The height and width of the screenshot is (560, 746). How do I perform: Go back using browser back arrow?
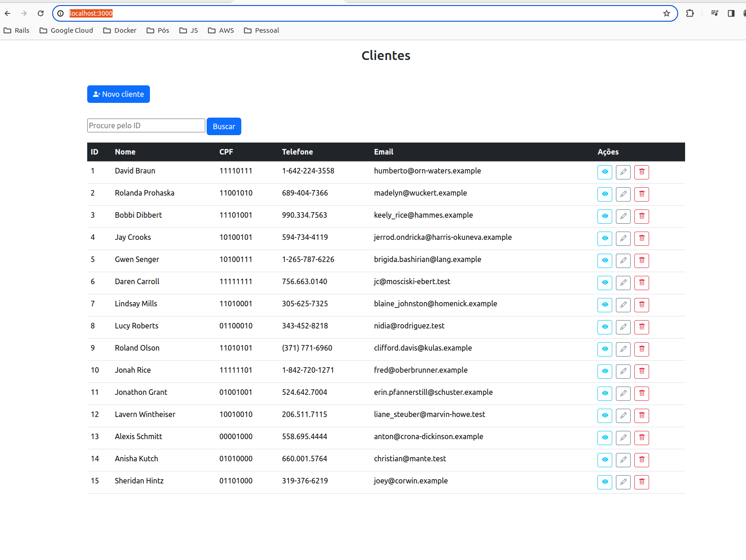pyautogui.click(x=7, y=13)
